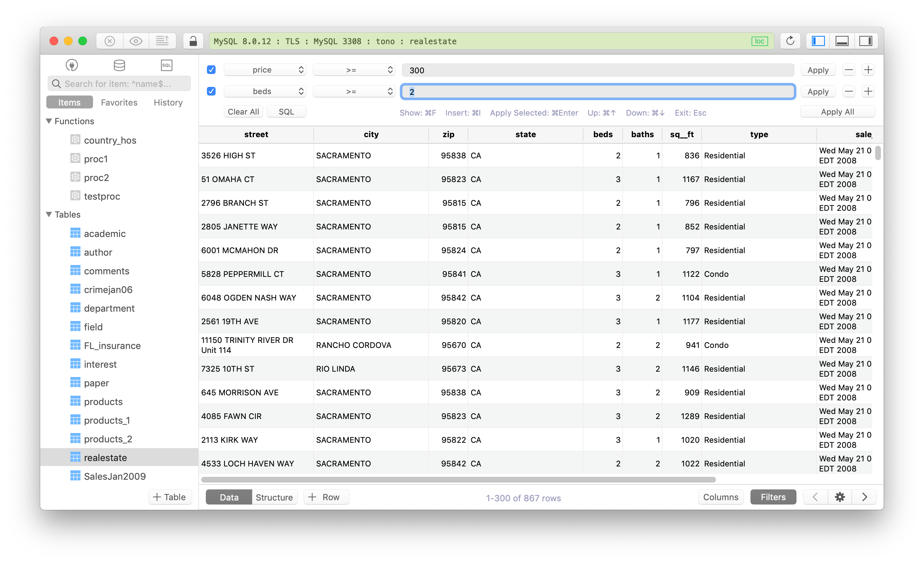
Task: Click the Apply All button
Action: 837,112
